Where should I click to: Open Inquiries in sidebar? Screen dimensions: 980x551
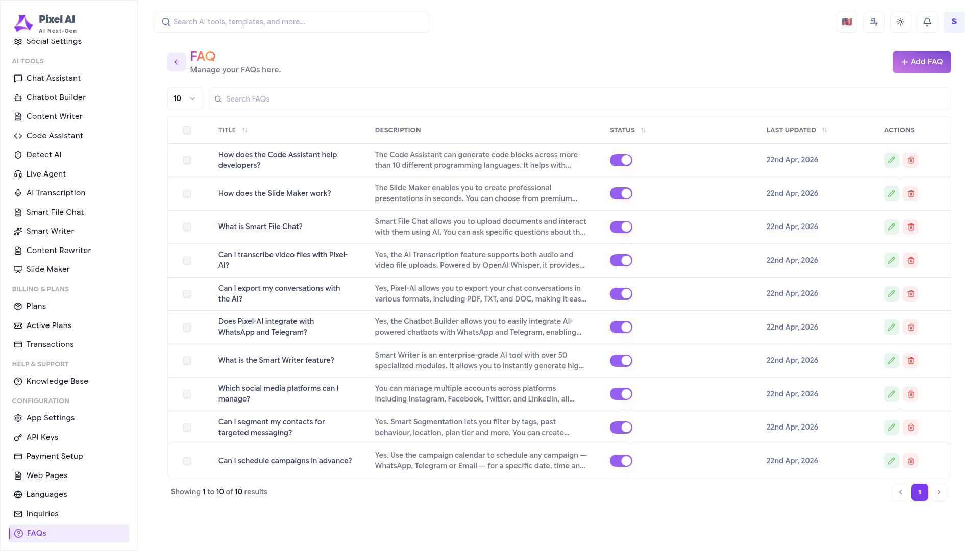69,514
